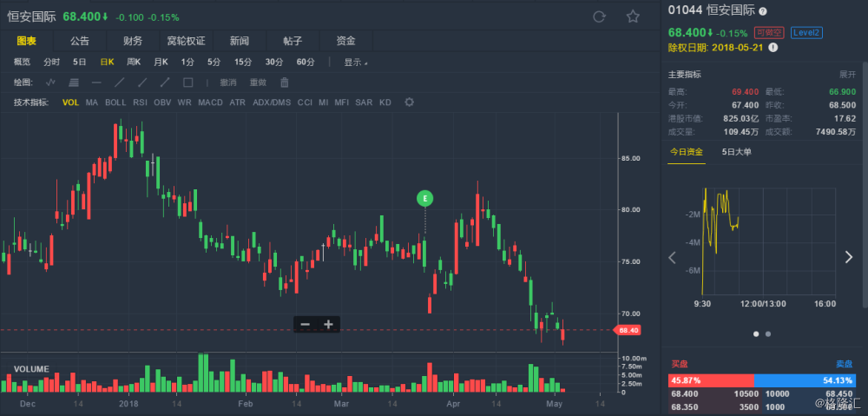Click the help icon next to 恒安国际
This screenshot has height=416, width=868.
(x=763, y=11)
